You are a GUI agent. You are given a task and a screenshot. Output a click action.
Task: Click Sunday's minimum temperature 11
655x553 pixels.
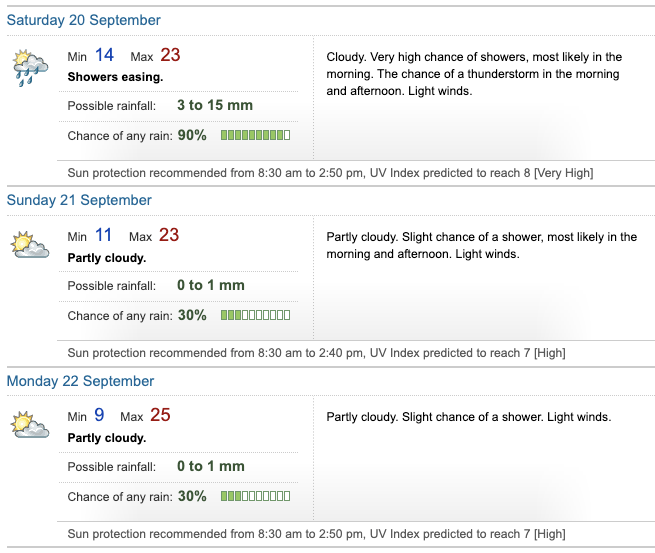tap(104, 236)
